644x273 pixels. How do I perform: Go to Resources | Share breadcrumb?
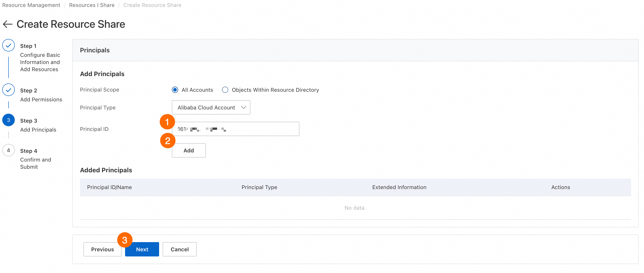tap(92, 5)
